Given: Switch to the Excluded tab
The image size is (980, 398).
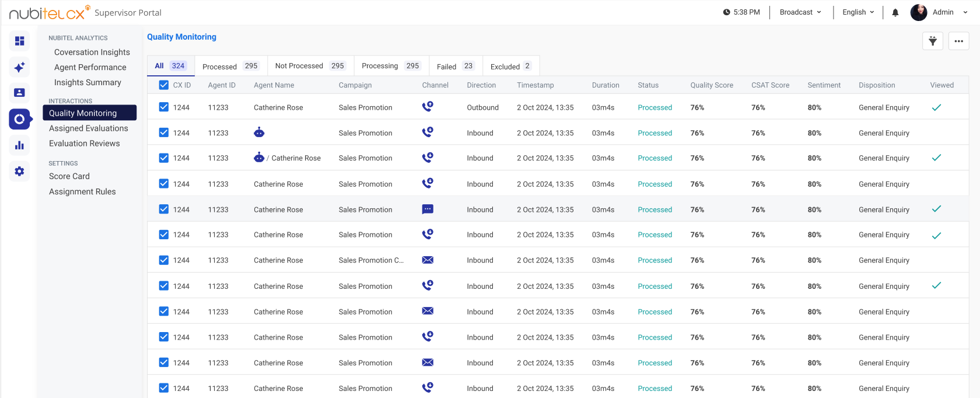Looking at the screenshot, I should click(x=511, y=66).
